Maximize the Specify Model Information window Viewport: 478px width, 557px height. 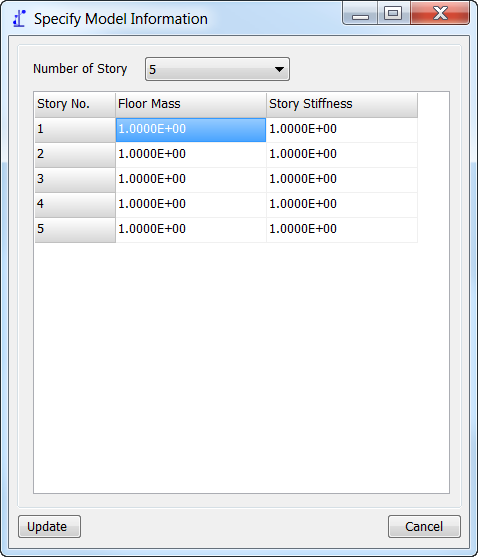point(393,13)
